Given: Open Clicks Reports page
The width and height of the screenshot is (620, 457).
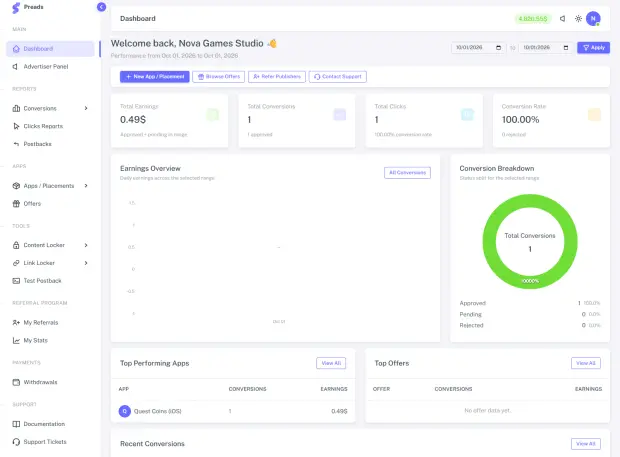Looking at the screenshot, I should [43, 126].
